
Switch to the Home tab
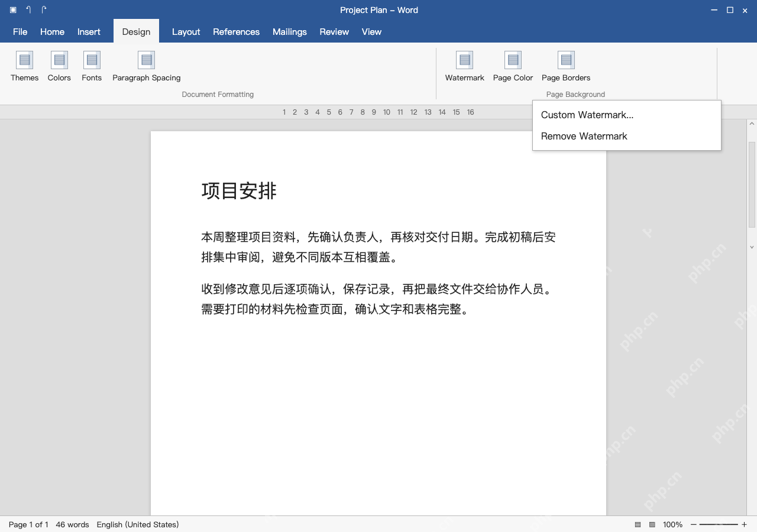point(52,32)
